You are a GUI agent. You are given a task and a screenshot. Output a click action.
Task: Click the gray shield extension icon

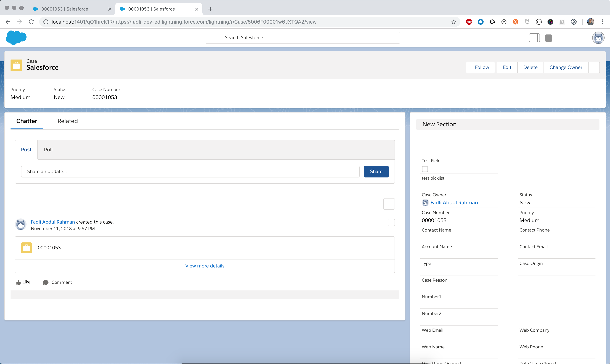click(527, 22)
